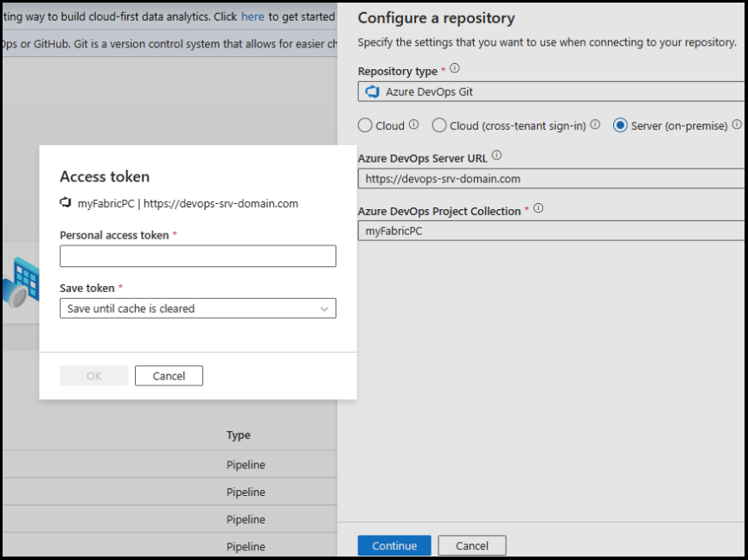The width and height of the screenshot is (748, 560).
Task: Open the Save token dropdown
Action: (x=324, y=308)
